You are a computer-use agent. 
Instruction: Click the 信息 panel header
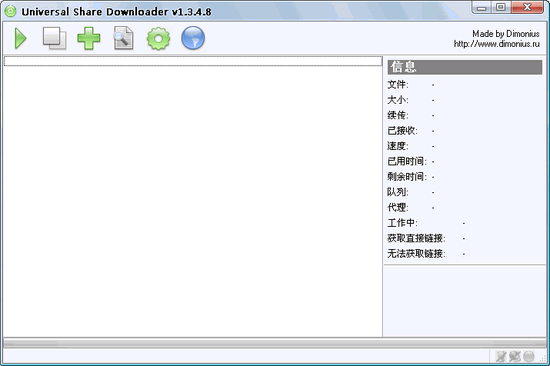pyautogui.click(x=465, y=67)
